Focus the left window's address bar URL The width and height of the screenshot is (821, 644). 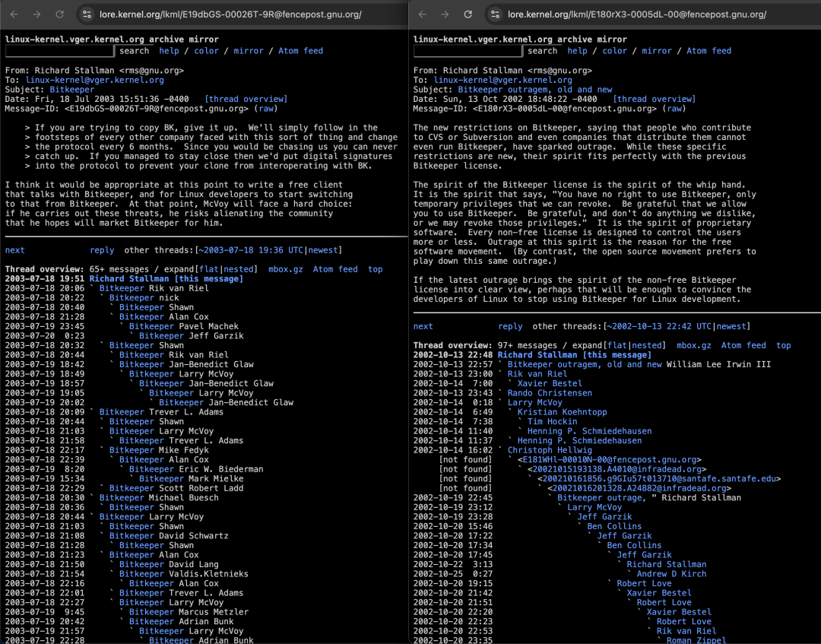pos(230,14)
